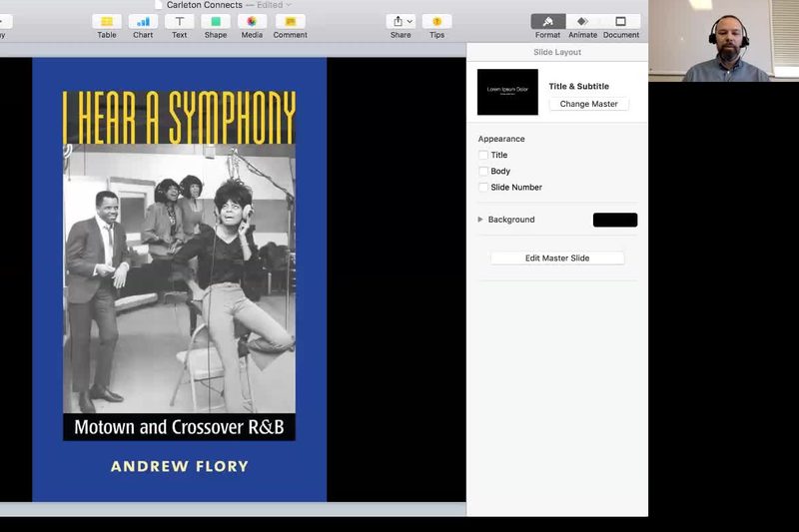Click the Appearance section label
Image resolution: width=799 pixels, height=532 pixels.
tap(501, 139)
